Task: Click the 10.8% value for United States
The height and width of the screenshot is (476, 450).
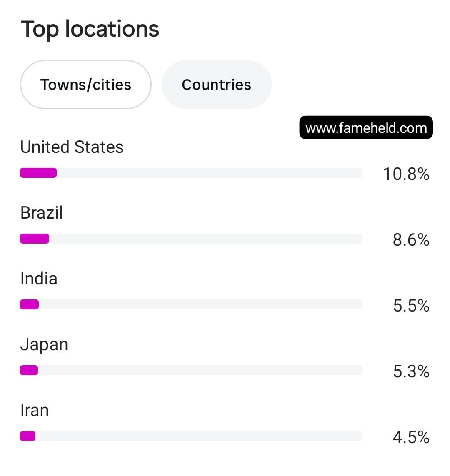Action: point(406,174)
